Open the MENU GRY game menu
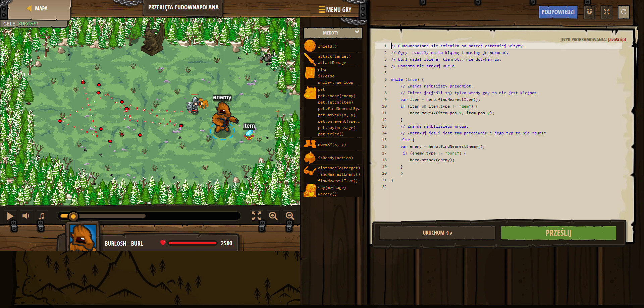 (335, 10)
